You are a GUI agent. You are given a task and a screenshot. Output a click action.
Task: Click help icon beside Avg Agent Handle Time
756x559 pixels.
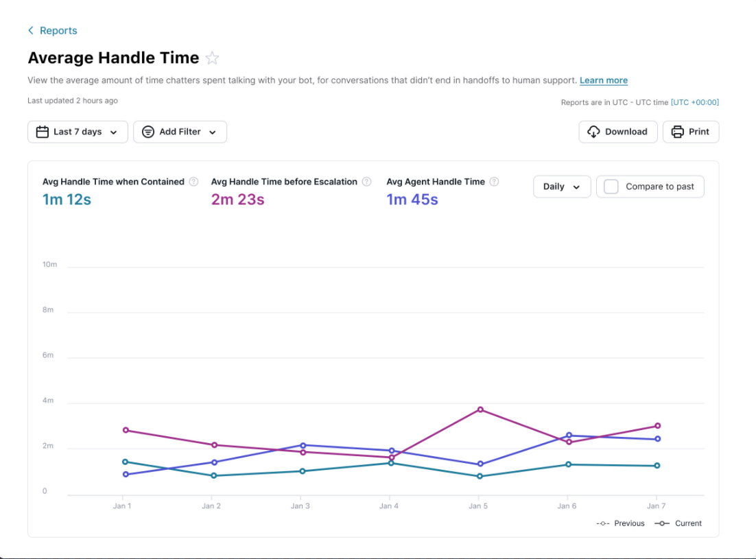(494, 182)
